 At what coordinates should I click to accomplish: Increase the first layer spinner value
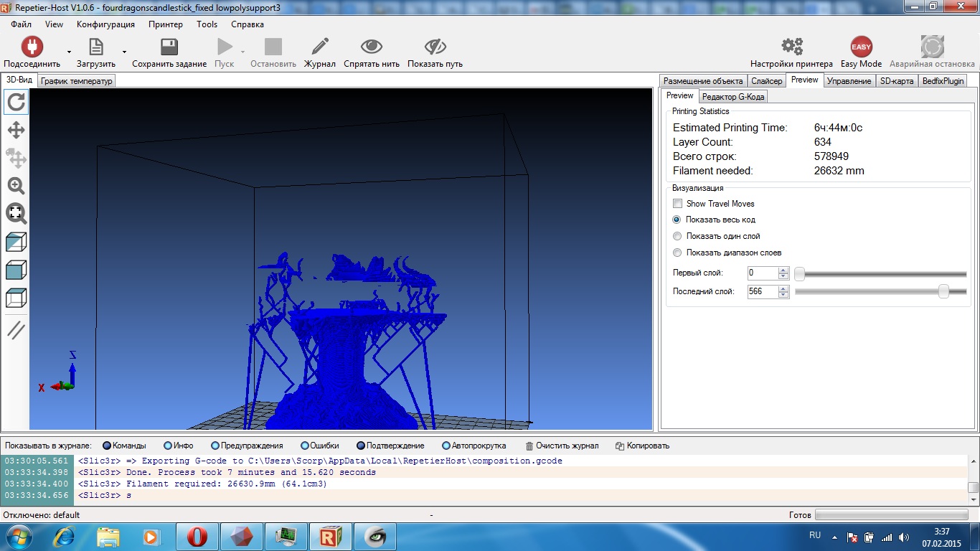(x=783, y=270)
